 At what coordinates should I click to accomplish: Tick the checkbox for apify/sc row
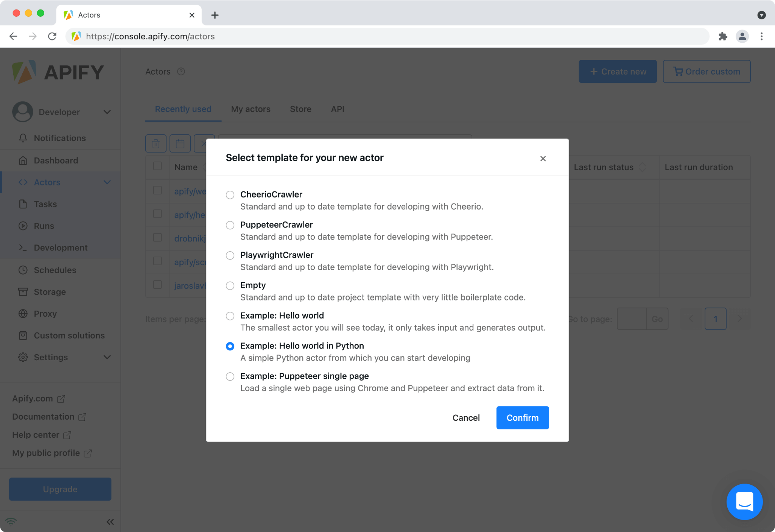pos(157,261)
